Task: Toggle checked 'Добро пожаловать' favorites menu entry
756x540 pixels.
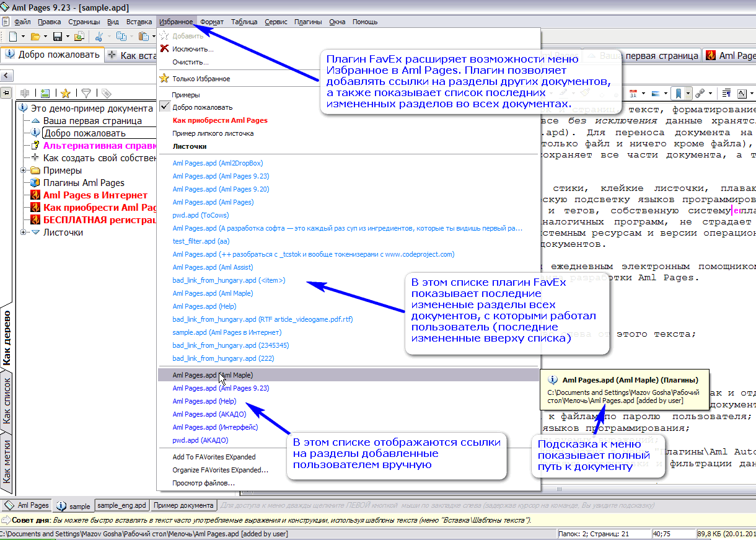Action: point(203,107)
